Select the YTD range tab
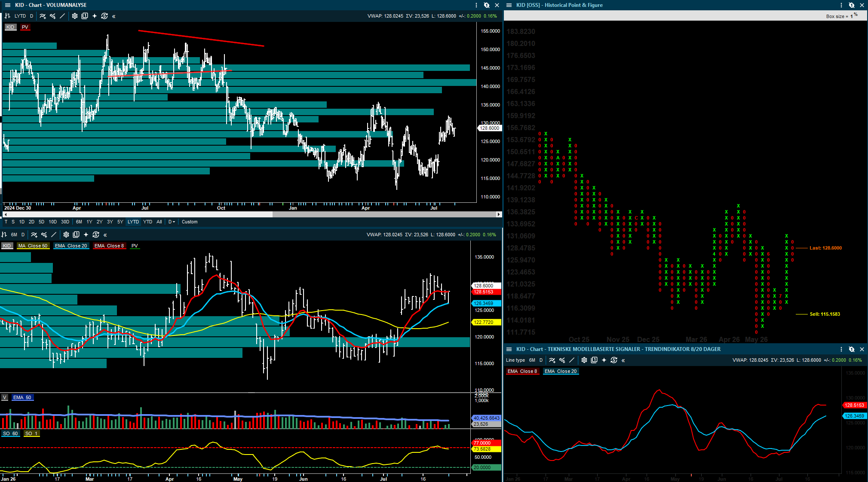 (x=147, y=222)
